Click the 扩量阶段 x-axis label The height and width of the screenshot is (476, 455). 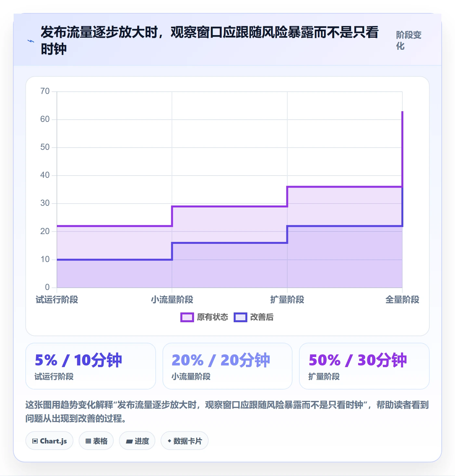(x=287, y=299)
